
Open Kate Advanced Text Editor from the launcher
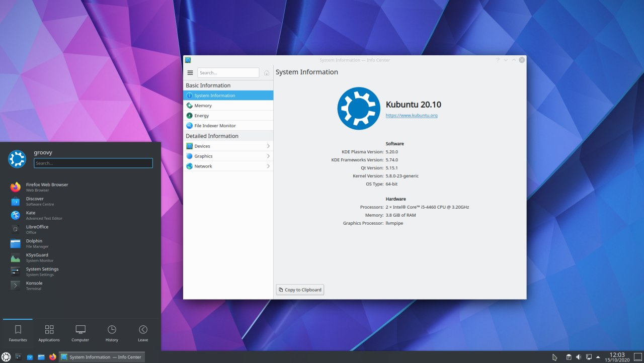pos(80,215)
